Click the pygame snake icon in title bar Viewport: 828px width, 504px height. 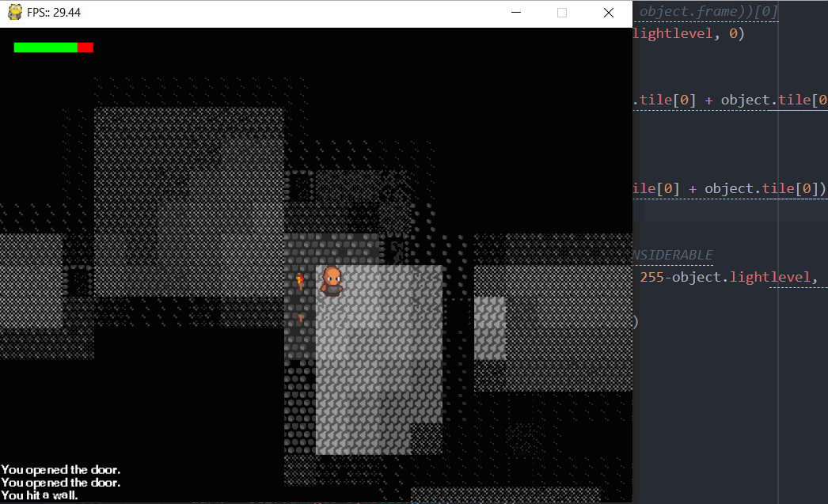click(15, 12)
